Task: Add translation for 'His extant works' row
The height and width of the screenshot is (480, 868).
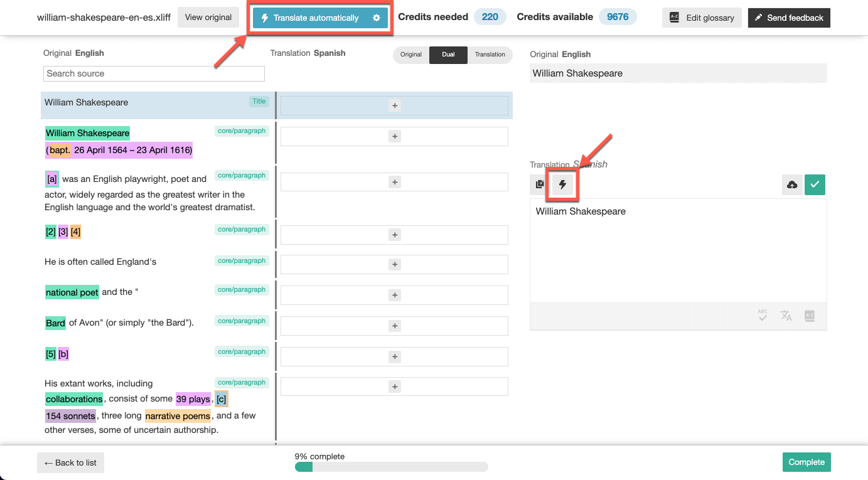Action: [x=394, y=387]
